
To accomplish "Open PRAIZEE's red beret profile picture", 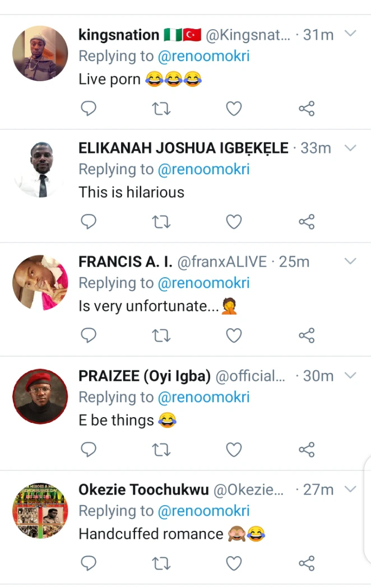I will (x=40, y=396).
